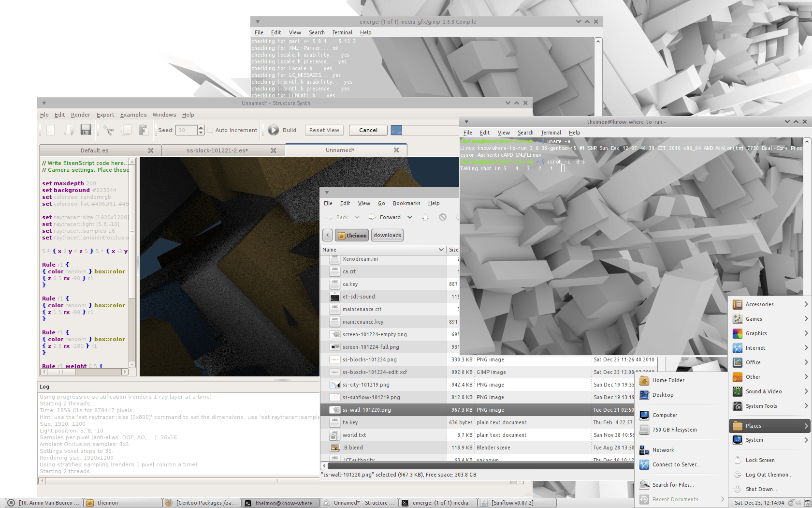Click the Log Out theimon entry

click(x=769, y=475)
